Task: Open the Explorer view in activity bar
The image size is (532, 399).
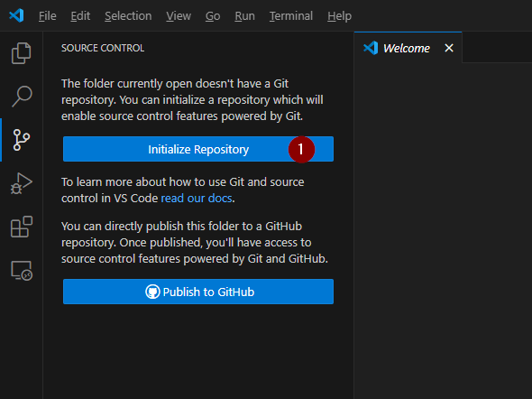Action: coord(22,53)
